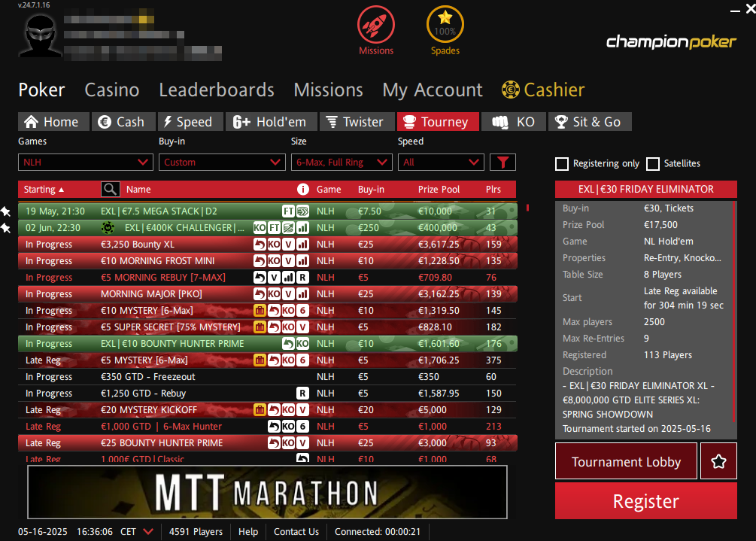Open the Size 6-Max, Full Ring dropdown
This screenshot has width=756, height=541.
[342, 163]
